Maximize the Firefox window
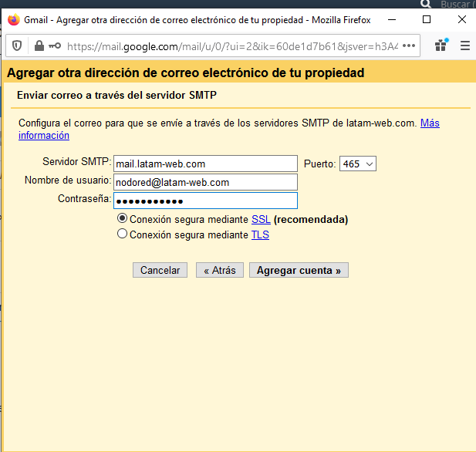 pos(427,20)
